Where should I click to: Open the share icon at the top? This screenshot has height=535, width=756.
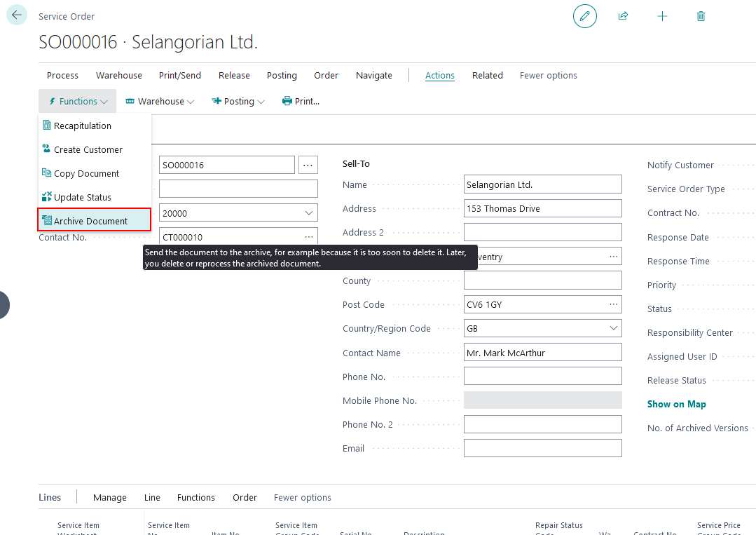[x=623, y=15]
